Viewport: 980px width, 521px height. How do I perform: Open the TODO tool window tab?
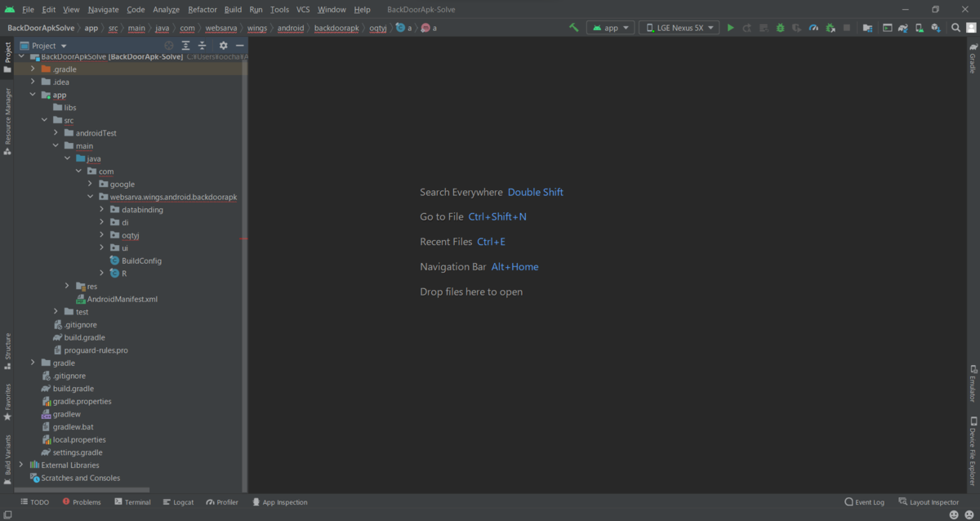[x=34, y=502]
